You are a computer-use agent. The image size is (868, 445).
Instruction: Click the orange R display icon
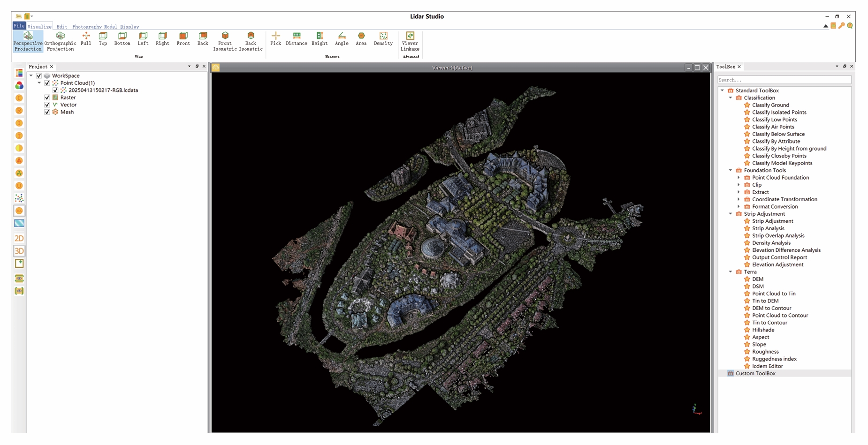(x=19, y=111)
